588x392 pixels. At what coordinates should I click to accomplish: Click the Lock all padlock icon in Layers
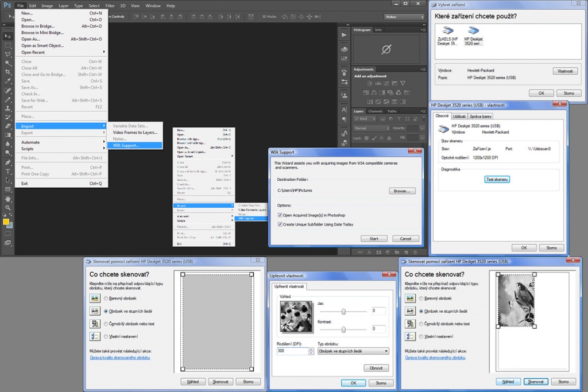point(389,138)
